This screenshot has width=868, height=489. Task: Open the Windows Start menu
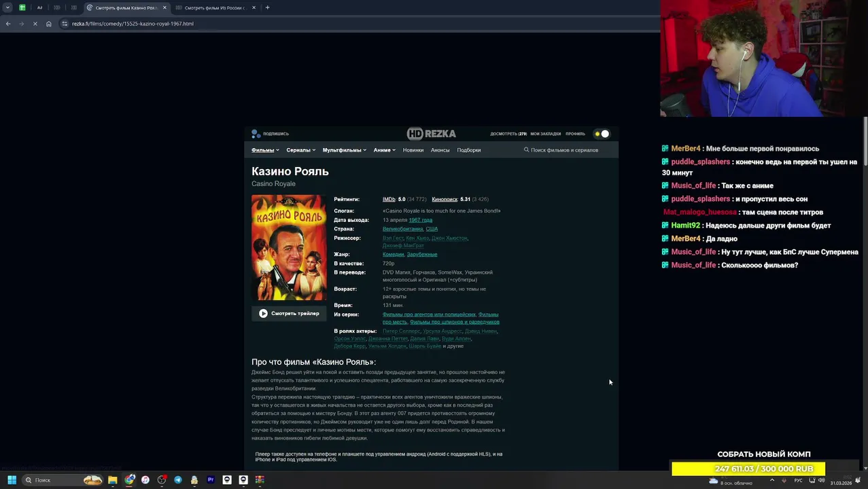coord(12,480)
